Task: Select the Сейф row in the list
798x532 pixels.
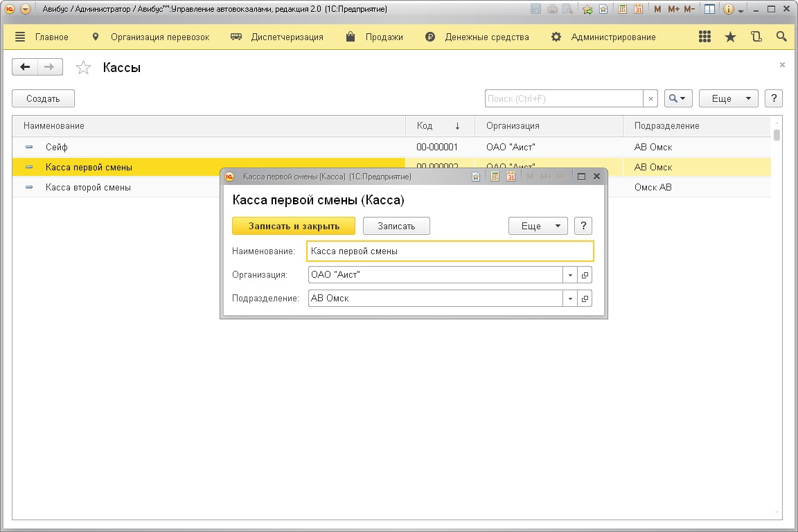Action: 208,147
